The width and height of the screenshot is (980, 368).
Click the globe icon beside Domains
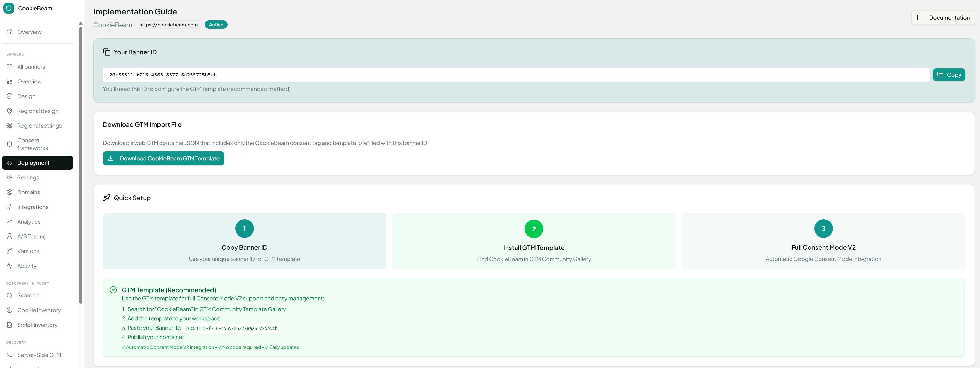(x=10, y=192)
